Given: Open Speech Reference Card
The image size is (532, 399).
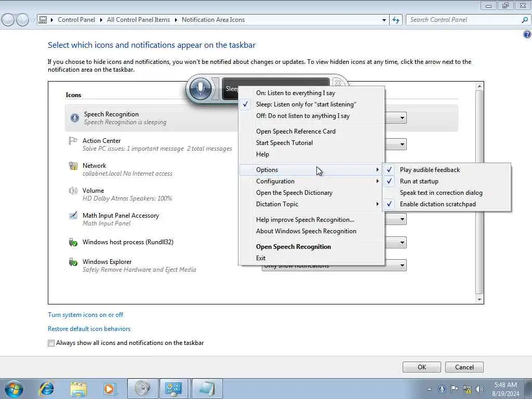Looking at the screenshot, I should click(312, 131).
